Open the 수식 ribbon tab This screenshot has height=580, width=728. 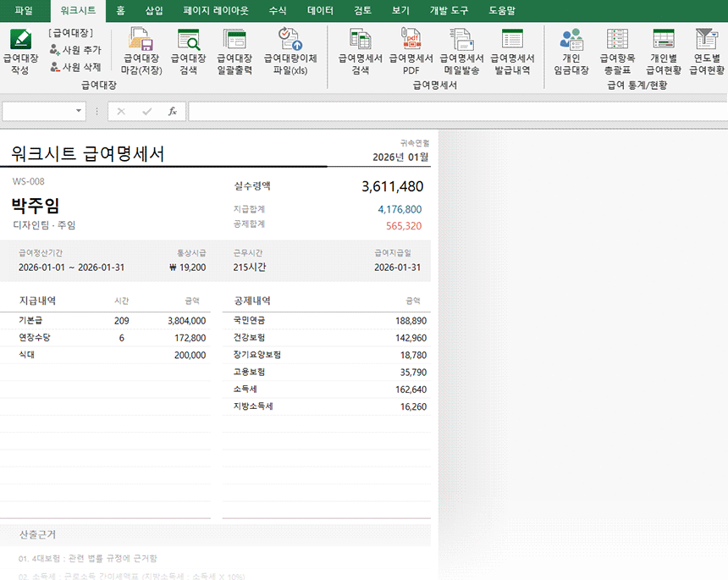(278, 11)
